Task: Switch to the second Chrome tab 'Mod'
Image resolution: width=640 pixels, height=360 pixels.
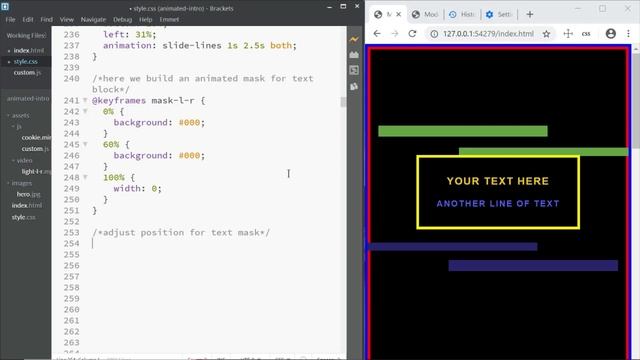Action: (425, 15)
